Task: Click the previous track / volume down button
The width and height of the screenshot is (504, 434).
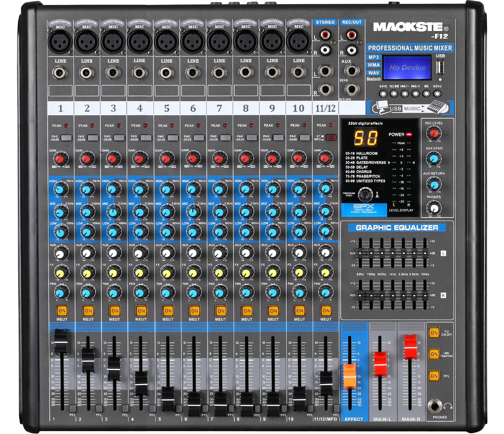Action: pyautogui.click(x=405, y=93)
